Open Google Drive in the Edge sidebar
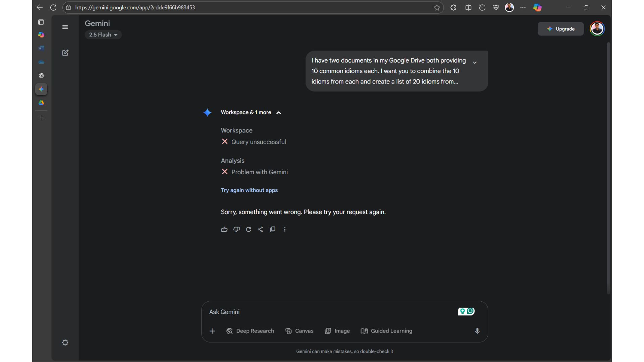 [x=41, y=103]
